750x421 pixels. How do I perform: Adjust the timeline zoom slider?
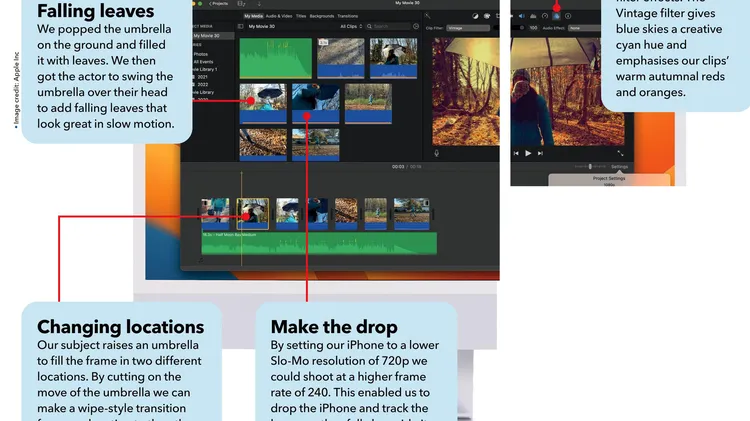point(590,166)
